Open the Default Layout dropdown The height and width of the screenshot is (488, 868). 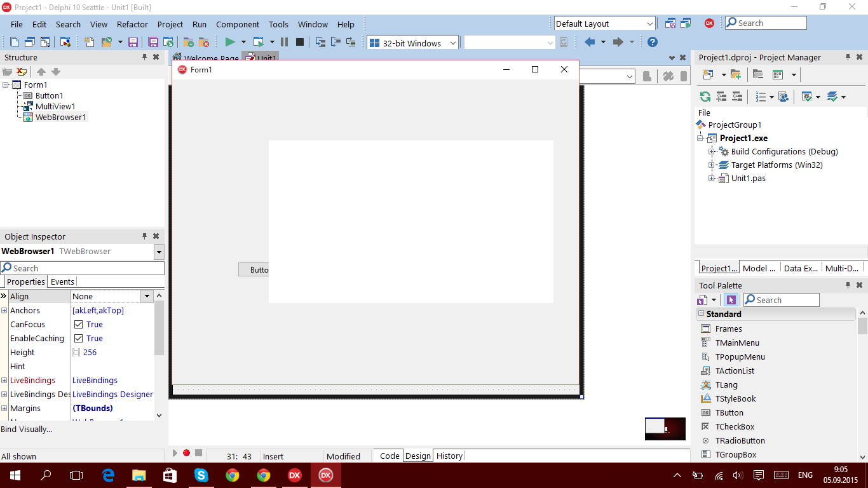pos(649,24)
